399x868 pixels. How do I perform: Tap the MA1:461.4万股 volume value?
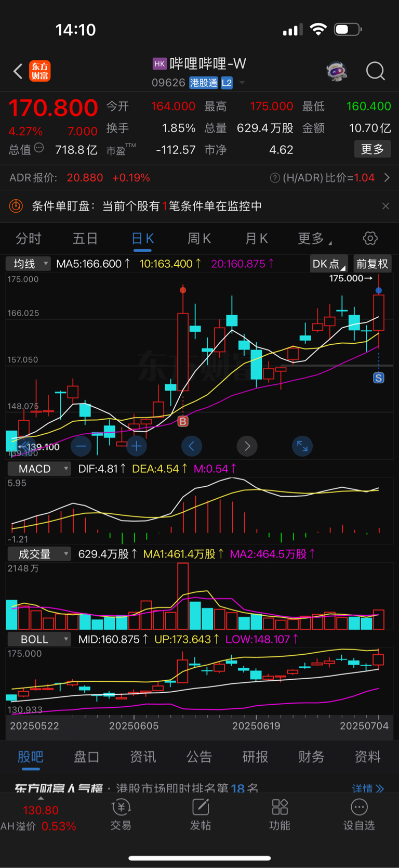pyautogui.click(x=184, y=554)
